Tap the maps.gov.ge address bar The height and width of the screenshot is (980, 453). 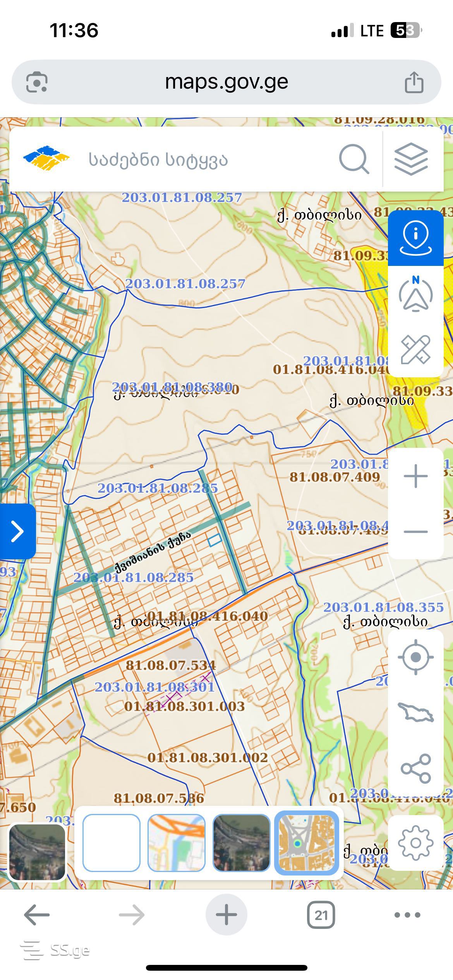[226, 82]
